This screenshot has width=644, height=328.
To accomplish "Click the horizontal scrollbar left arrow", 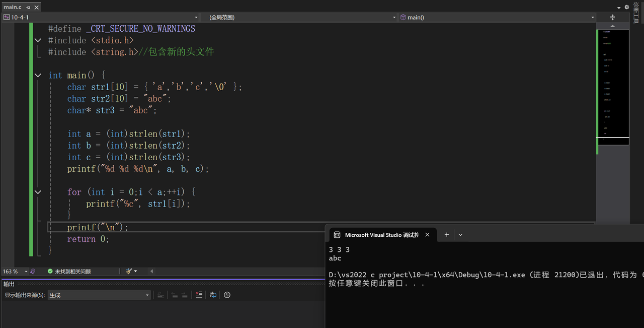I will [x=151, y=271].
